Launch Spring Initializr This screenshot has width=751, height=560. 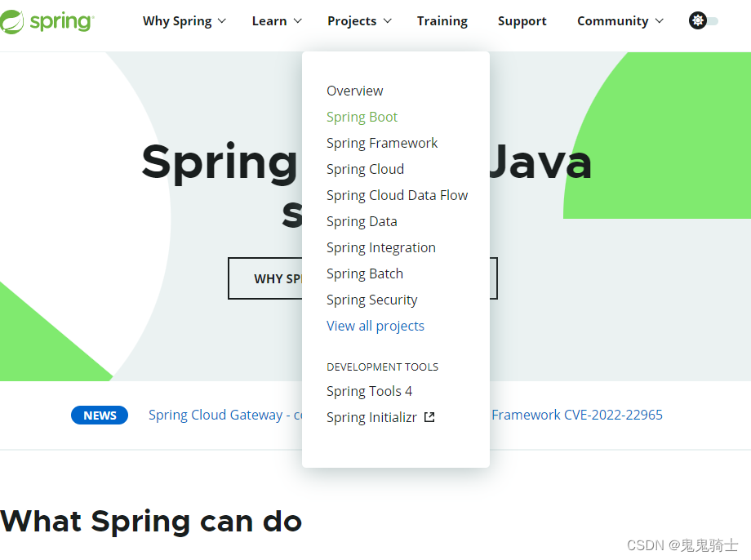click(371, 417)
